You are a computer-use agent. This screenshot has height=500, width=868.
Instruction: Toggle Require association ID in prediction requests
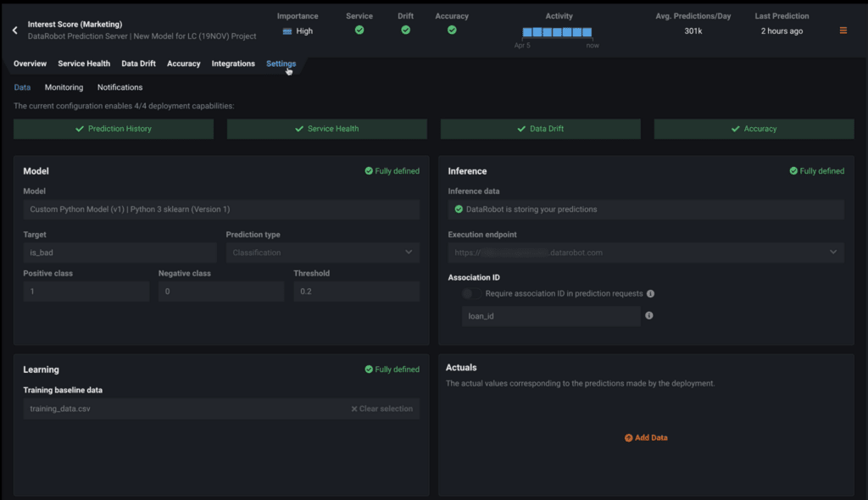[x=471, y=293]
